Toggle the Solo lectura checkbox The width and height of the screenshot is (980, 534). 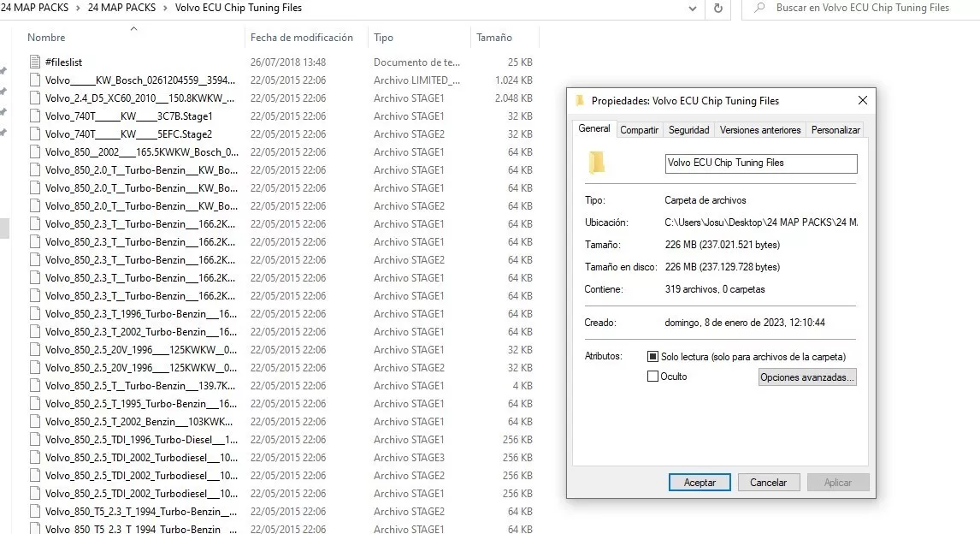coord(652,356)
